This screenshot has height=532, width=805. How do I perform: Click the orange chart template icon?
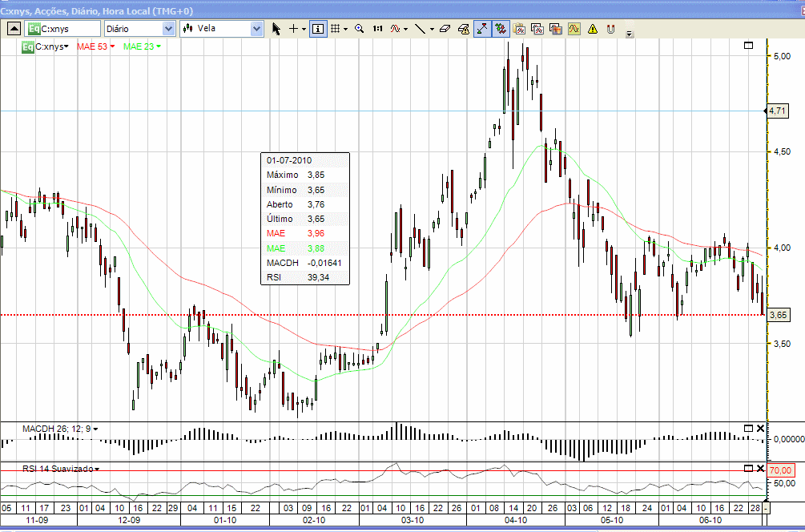[x=556, y=29]
